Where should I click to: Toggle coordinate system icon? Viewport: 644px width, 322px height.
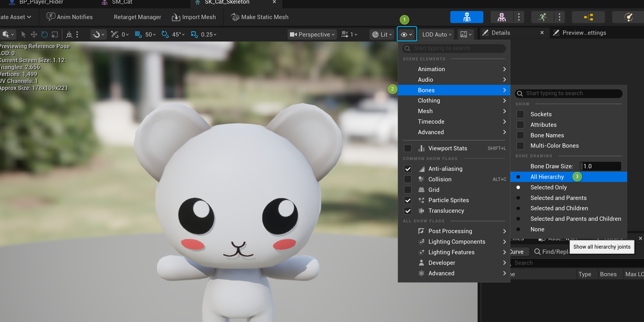(69, 34)
